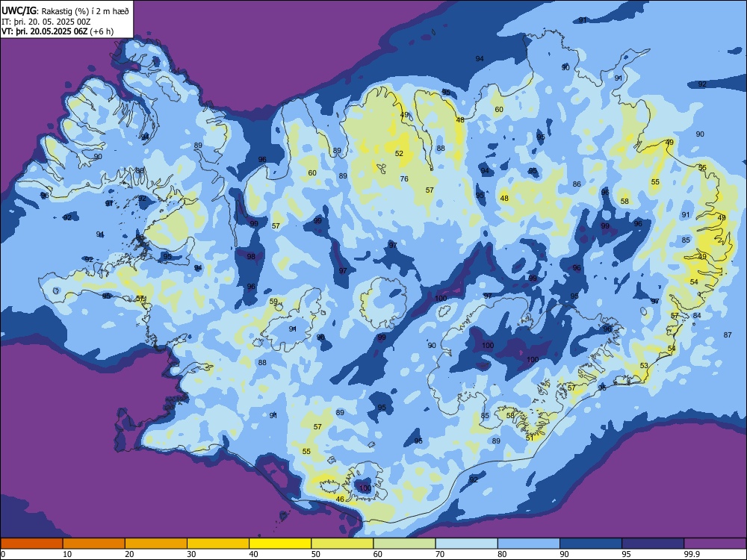Click the humidity value '51' on the map

pos(530,438)
